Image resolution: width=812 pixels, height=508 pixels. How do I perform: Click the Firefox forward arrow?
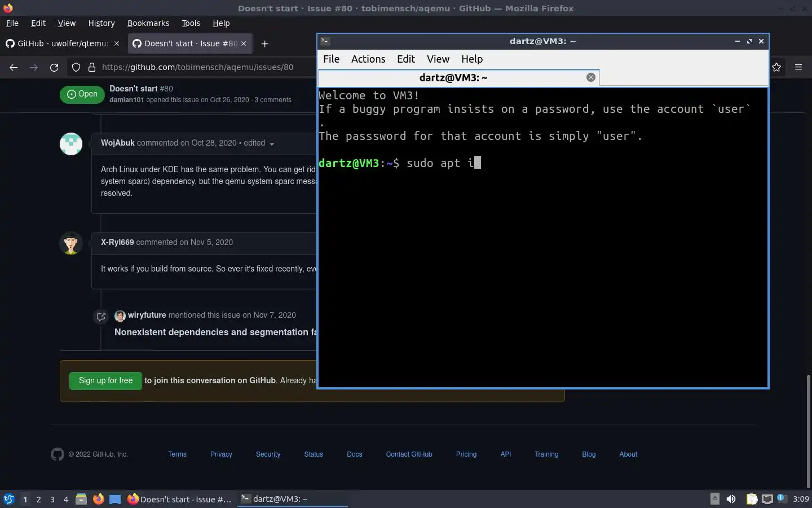[x=34, y=67]
